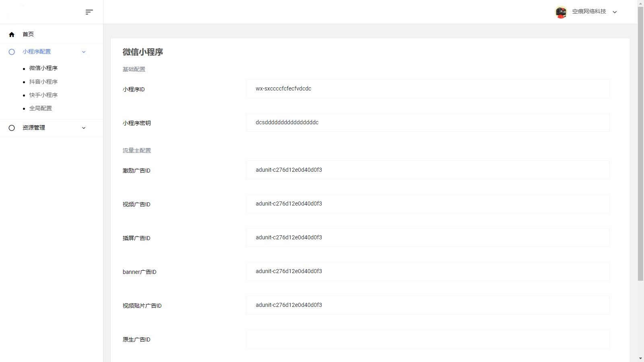This screenshot has width=644, height=362.
Task: Click the circle icon beside 资源管理
Action: [x=12, y=128]
